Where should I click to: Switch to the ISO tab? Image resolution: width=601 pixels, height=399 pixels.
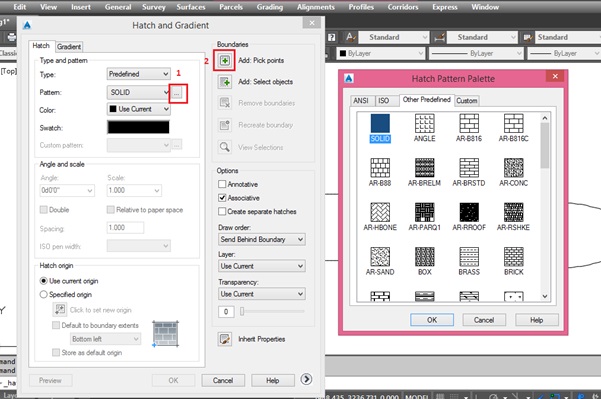pyautogui.click(x=384, y=100)
